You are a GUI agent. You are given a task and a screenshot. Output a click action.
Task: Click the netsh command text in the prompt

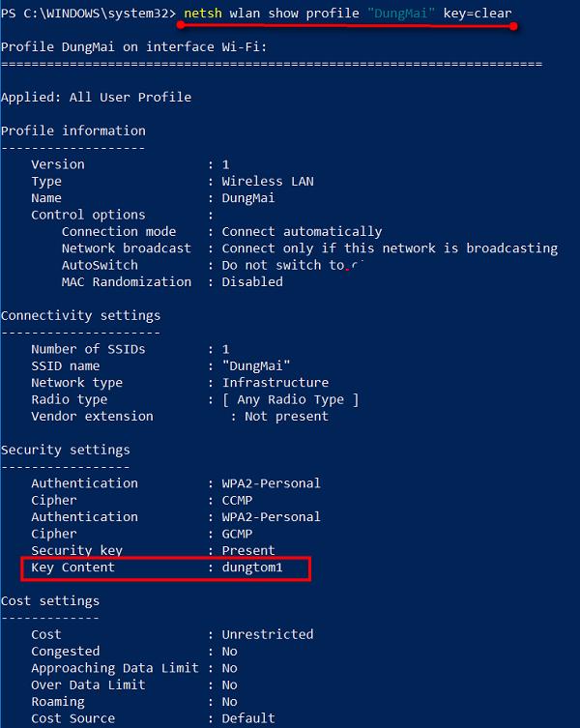click(x=203, y=13)
